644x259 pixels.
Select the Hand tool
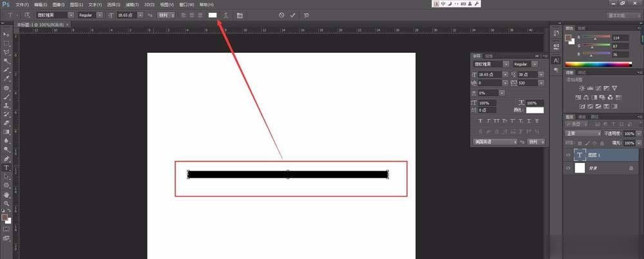click(x=6, y=195)
